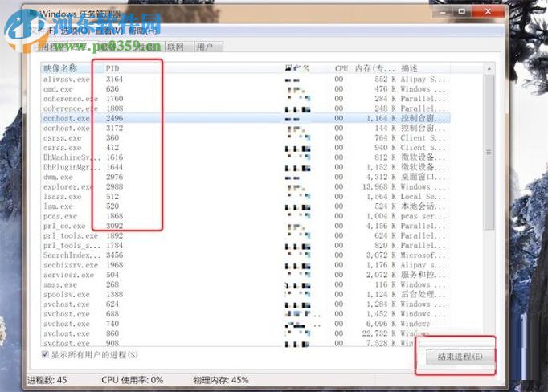Select the smss.exe process row
The image size is (548, 392).
coord(245,284)
